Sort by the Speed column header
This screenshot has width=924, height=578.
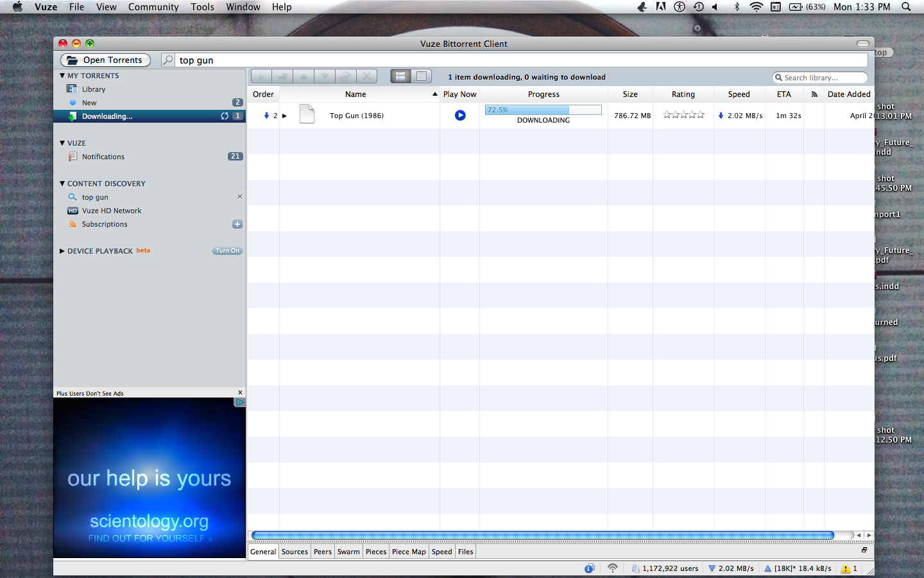tap(739, 94)
